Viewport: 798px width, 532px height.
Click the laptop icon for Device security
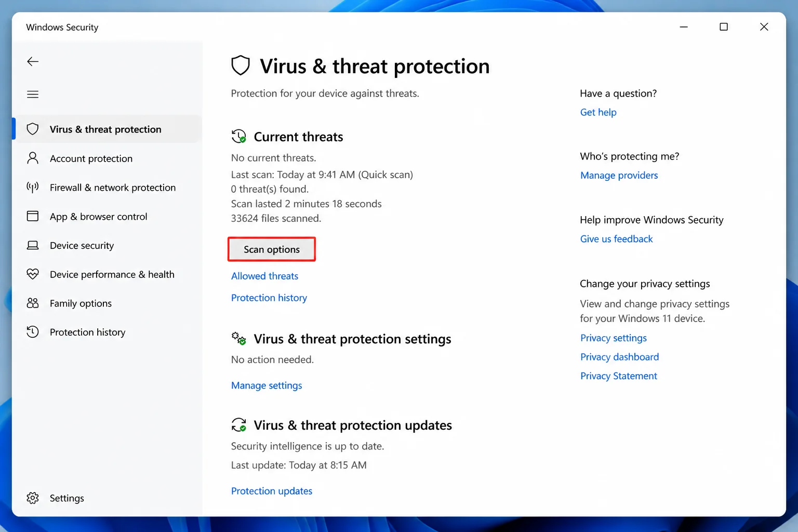[x=33, y=245]
